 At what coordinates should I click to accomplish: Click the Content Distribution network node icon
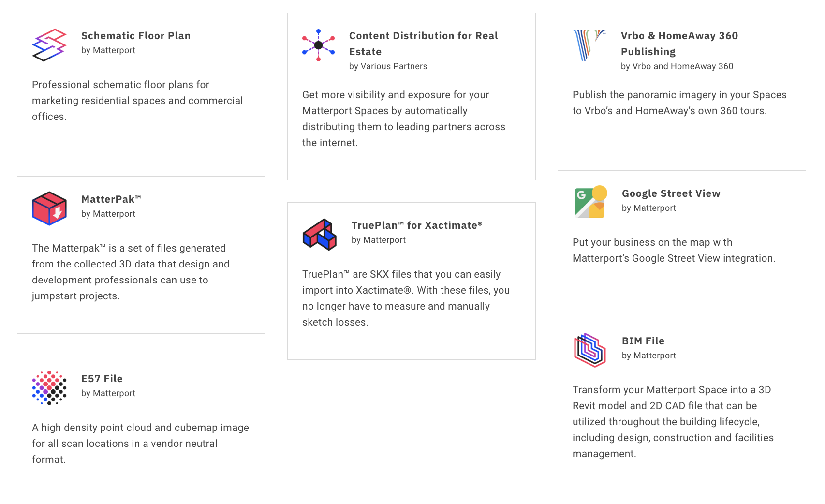pyautogui.click(x=319, y=45)
